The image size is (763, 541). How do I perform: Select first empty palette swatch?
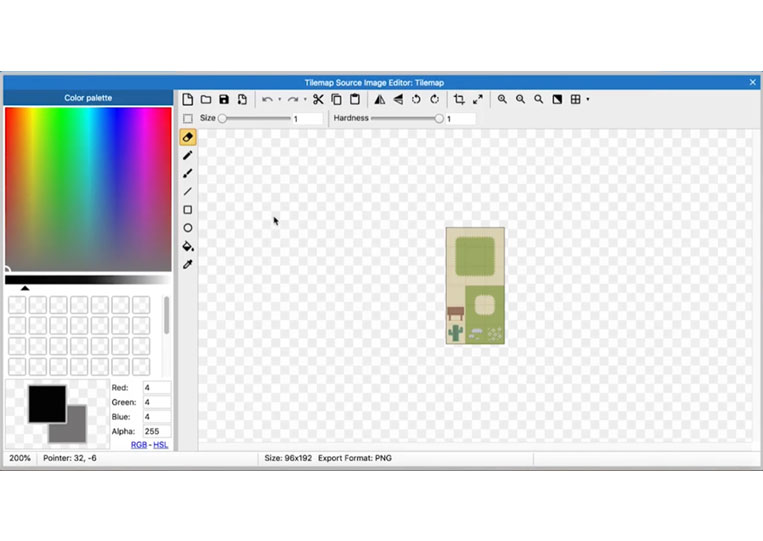point(17,305)
